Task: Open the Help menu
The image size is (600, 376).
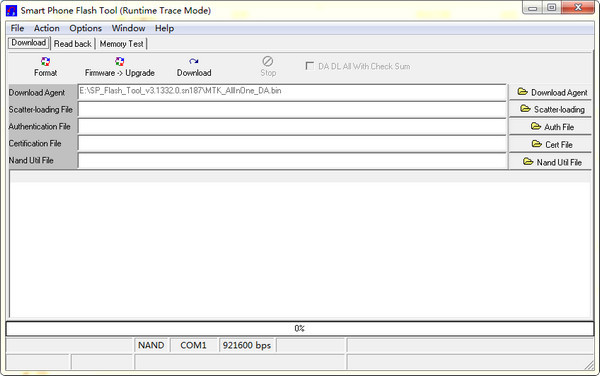Action: [x=165, y=28]
